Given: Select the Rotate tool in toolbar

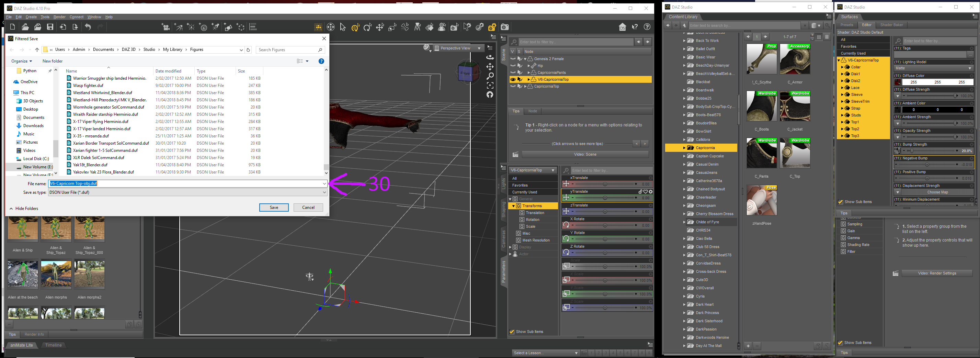Looking at the screenshot, I should click(x=367, y=27).
